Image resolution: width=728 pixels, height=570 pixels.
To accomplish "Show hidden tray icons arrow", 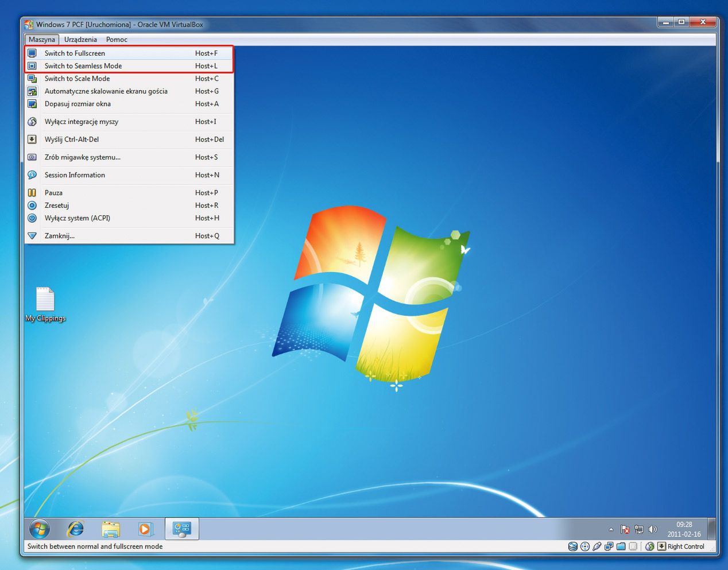I will click(611, 529).
